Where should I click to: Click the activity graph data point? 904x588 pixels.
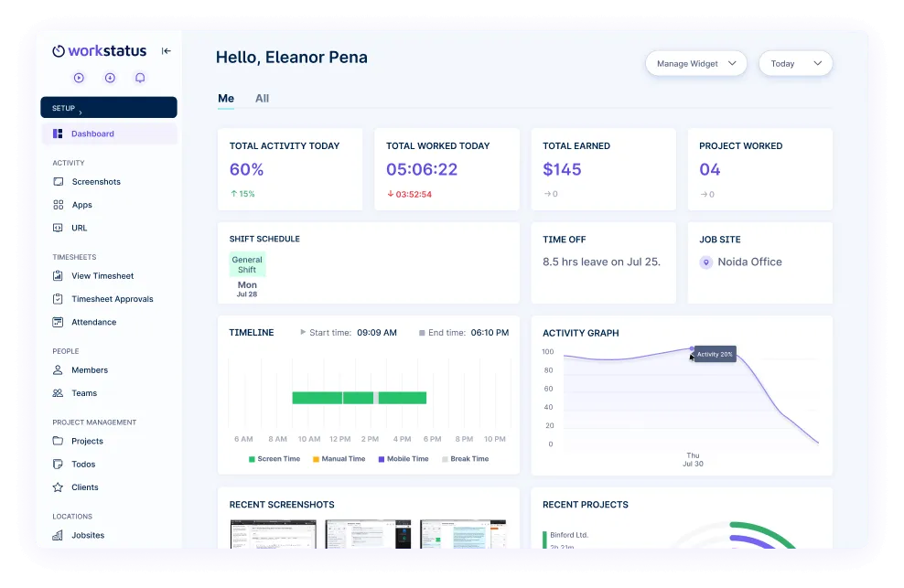[x=692, y=348]
